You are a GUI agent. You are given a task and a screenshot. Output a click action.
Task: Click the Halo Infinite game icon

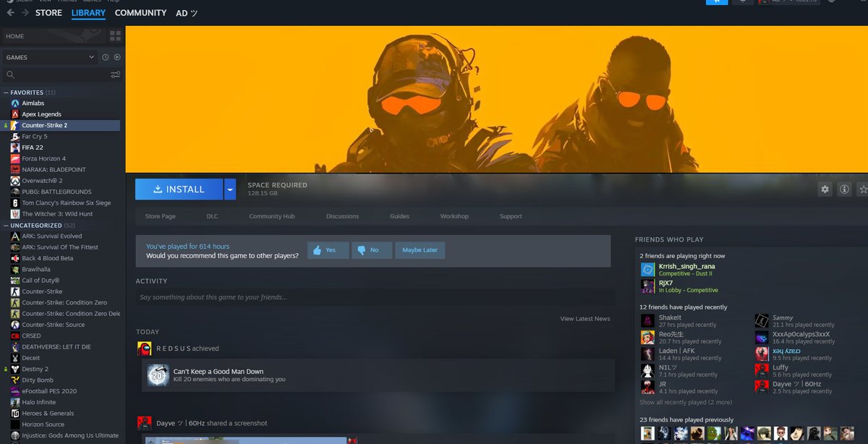tap(15, 402)
